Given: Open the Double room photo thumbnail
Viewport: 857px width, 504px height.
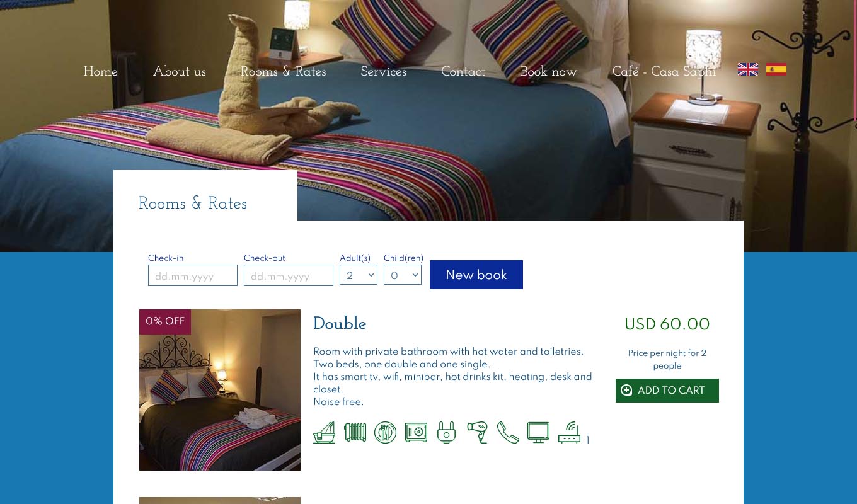Looking at the screenshot, I should click(x=220, y=390).
